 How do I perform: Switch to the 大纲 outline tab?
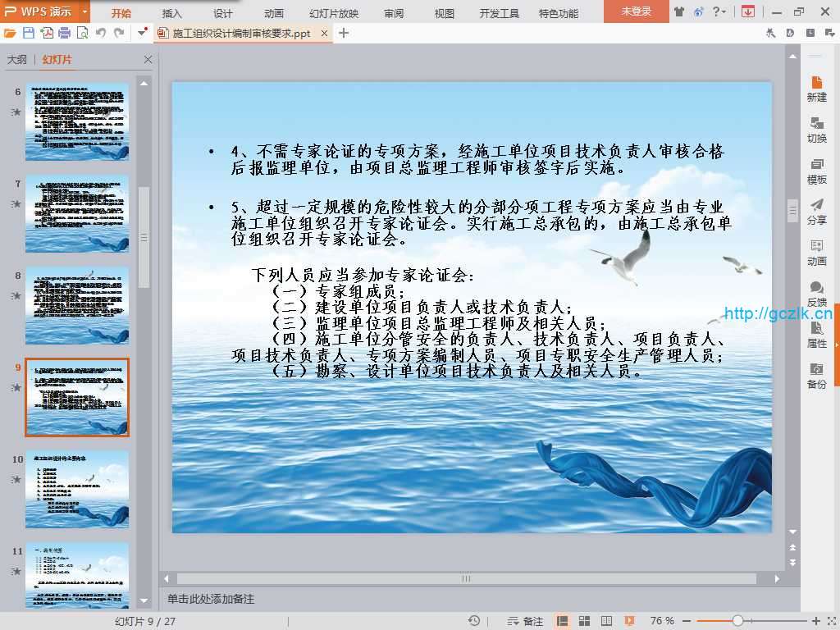(x=16, y=60)
